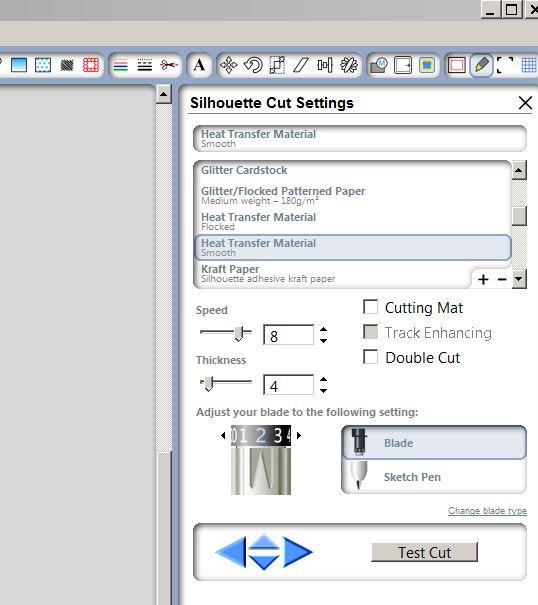The height and width of the screenshot is (605, 538).
Task: Select the Blade tool option
Action: pos(434,443)
